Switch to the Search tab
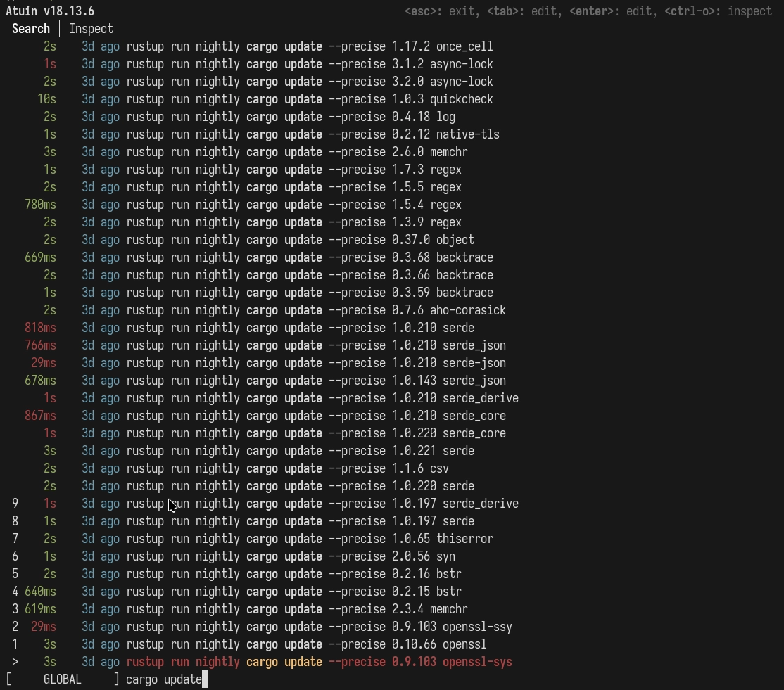784x690 pixels. 31,29
